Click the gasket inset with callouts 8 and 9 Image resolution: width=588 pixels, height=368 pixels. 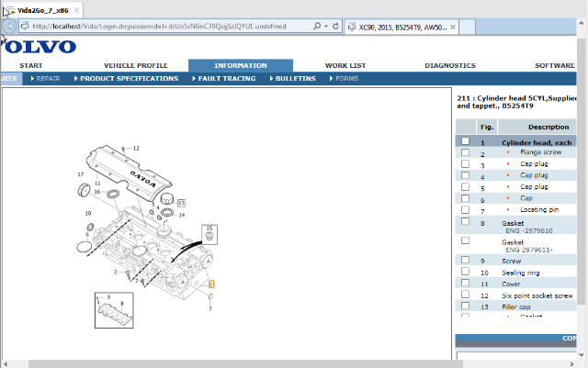click(114, 310)
